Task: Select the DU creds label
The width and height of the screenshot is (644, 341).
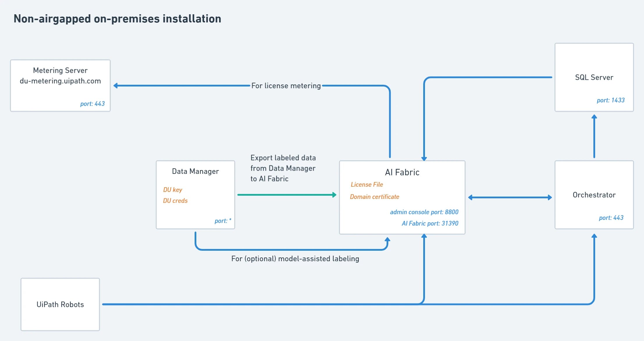Action: point(175,201)
